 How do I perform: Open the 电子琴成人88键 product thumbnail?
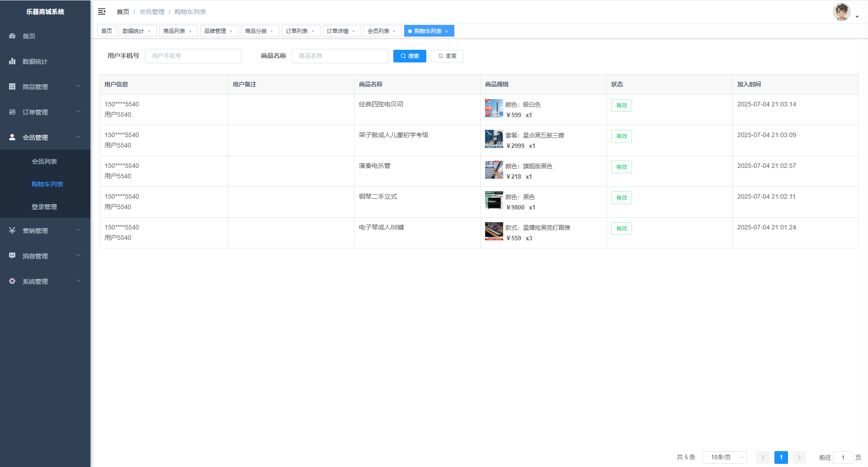click(494, 231)
